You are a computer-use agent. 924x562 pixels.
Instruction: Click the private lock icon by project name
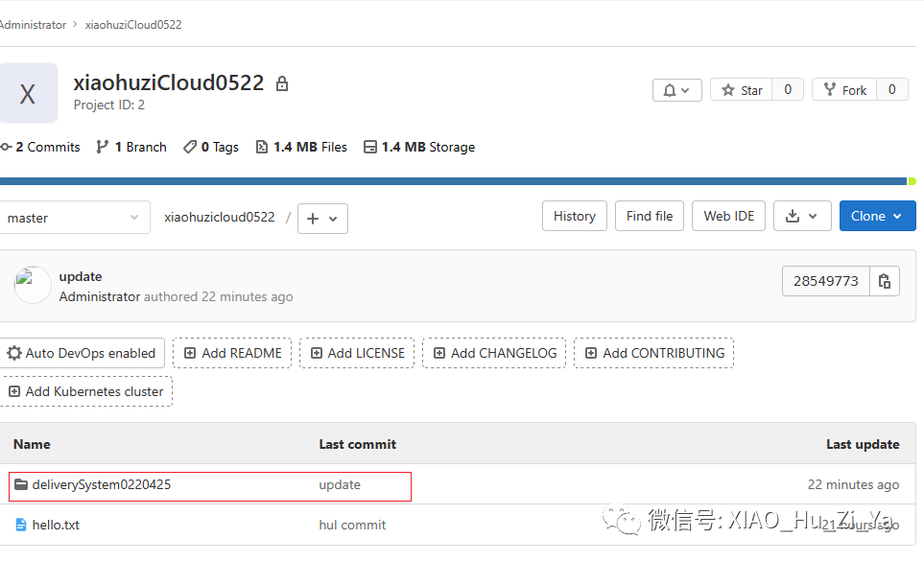282,83
